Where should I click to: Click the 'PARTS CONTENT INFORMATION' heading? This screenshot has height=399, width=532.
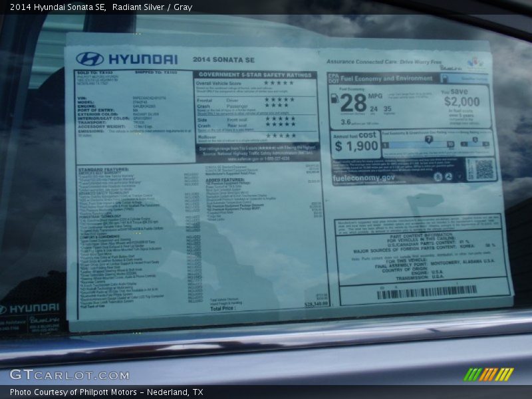pyautogui.click(x=421, y=236)
